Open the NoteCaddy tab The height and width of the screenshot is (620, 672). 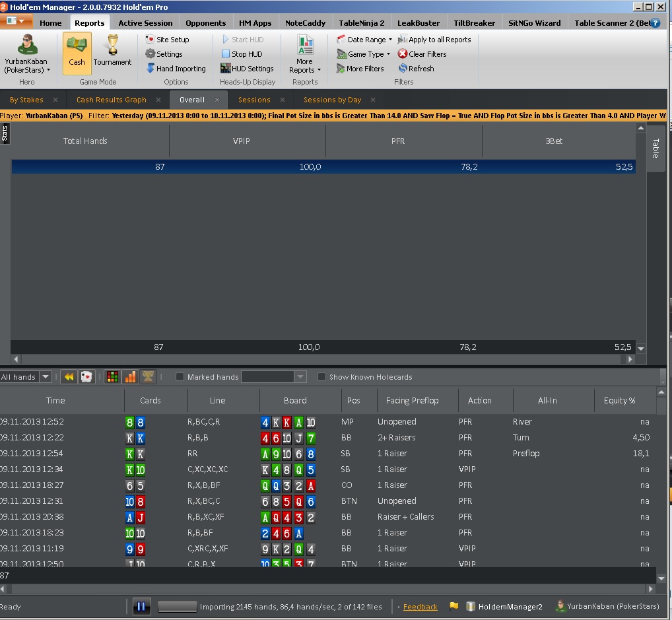305,23
